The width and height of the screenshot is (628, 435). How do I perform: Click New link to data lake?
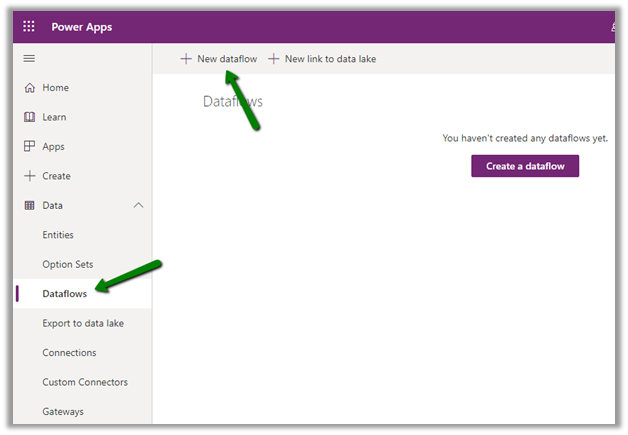click(x=330, y=59)
